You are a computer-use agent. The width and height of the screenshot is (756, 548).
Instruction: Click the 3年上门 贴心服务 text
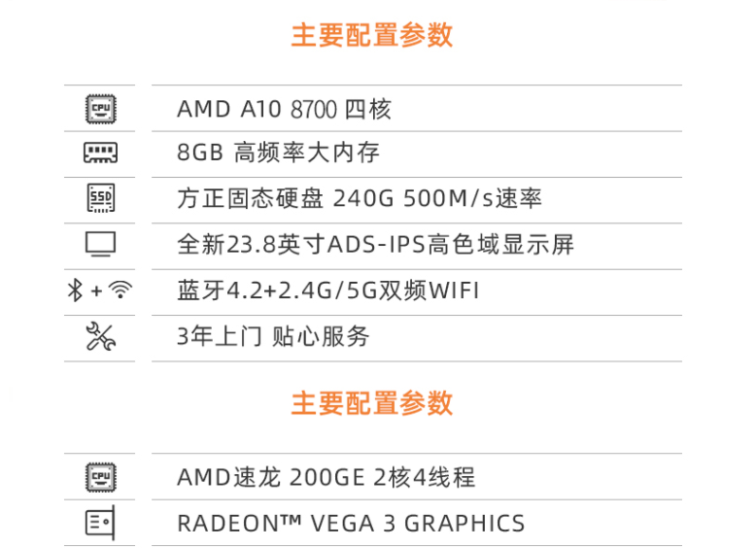click(273, 336)
